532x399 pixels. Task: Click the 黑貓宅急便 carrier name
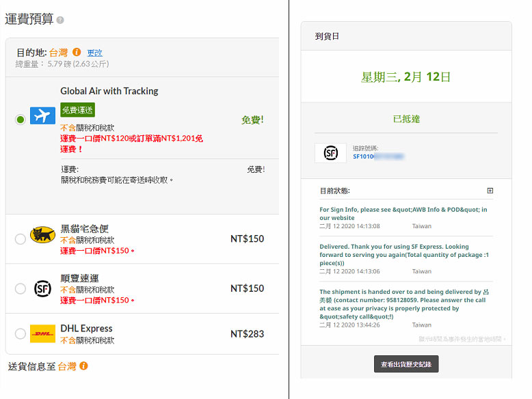(x=85, y=229)
